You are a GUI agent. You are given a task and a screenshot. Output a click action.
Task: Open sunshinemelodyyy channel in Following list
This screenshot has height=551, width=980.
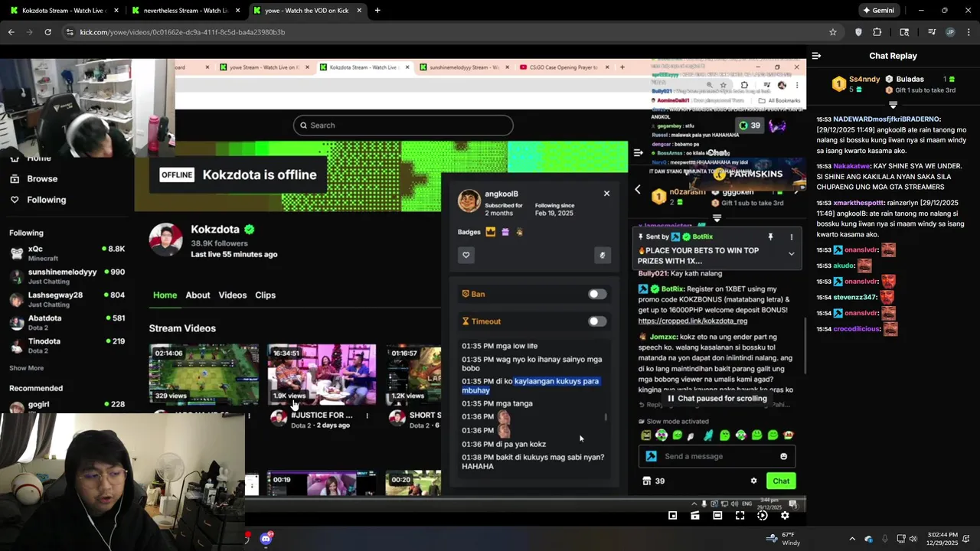[67, 276]
